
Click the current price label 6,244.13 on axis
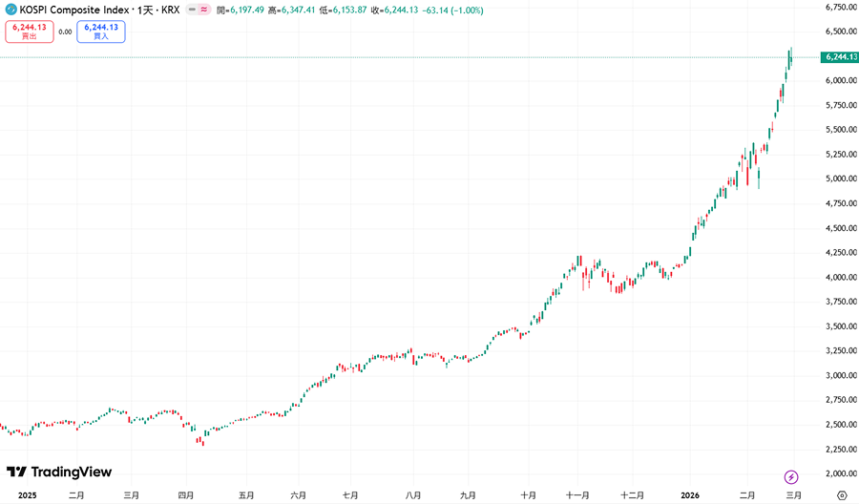pyautogui.click(x=837, y=57)
